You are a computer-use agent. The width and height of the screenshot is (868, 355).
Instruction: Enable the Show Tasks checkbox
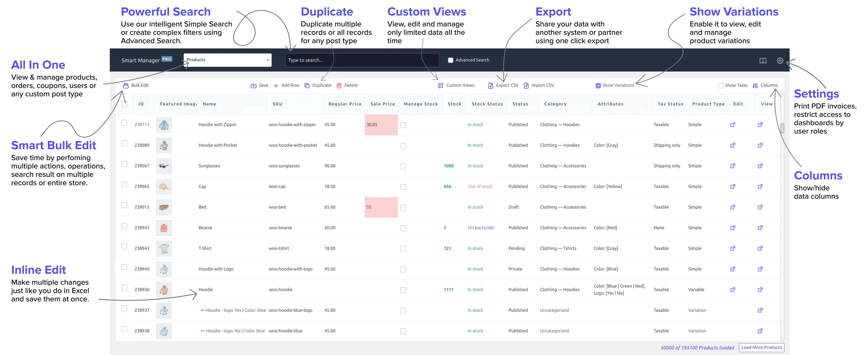(721, 86)
